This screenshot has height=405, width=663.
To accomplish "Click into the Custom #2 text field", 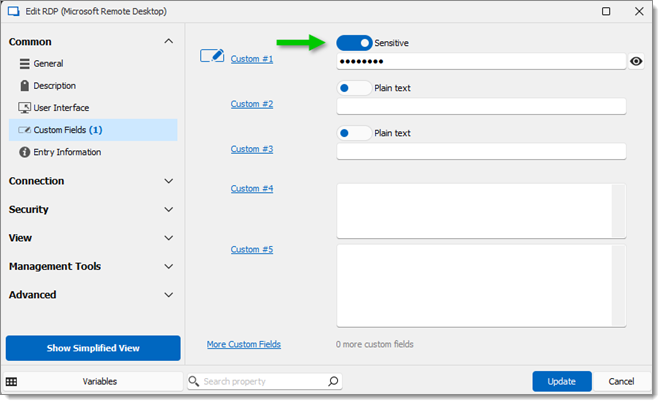I will [x=481, y=107].
